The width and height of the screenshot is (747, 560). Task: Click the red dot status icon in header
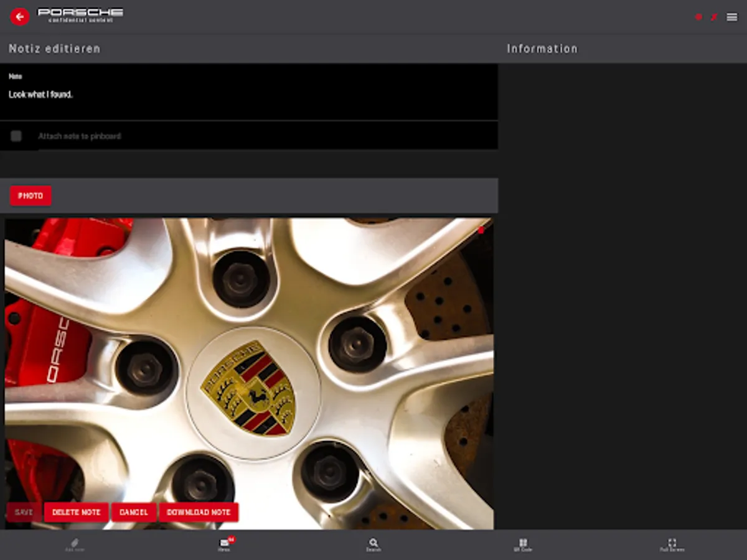(698, 17)
